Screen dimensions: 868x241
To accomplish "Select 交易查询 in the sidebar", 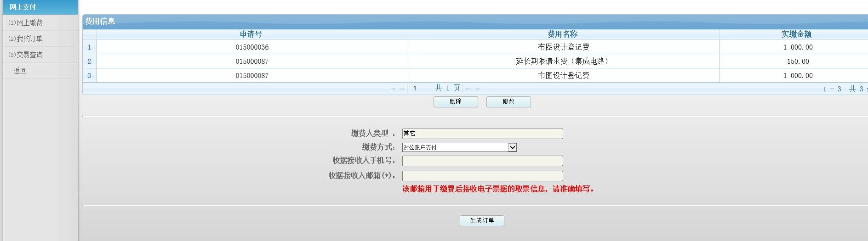I will click(x=29, y=55).
